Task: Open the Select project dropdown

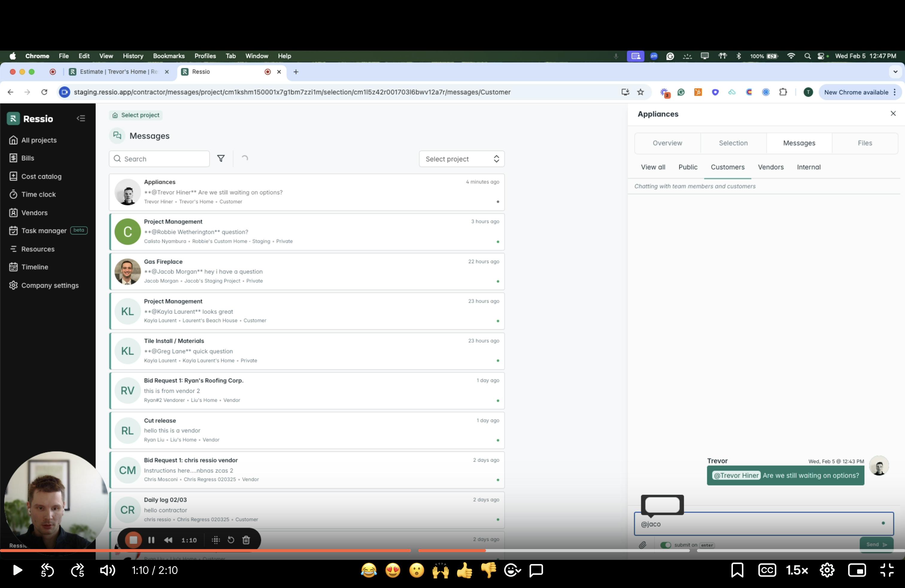Action: [x=461, y=159]
